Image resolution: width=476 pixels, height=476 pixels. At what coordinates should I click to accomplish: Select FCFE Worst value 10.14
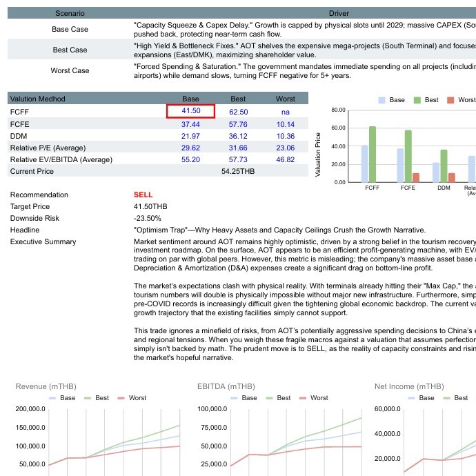pyautogui.click(x=286, y=124)
